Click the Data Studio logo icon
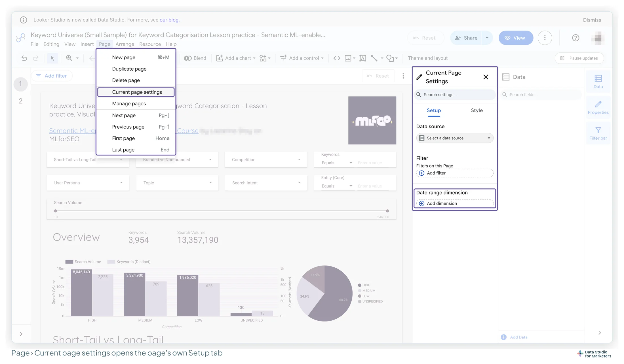This screenshot has height=364, width=624. (21, 37)
